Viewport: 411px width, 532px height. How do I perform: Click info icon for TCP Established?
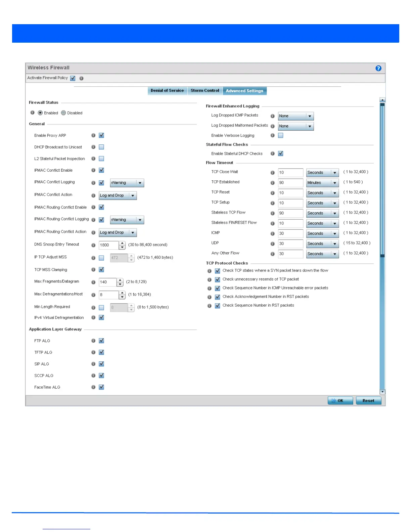tap(273, 183)
